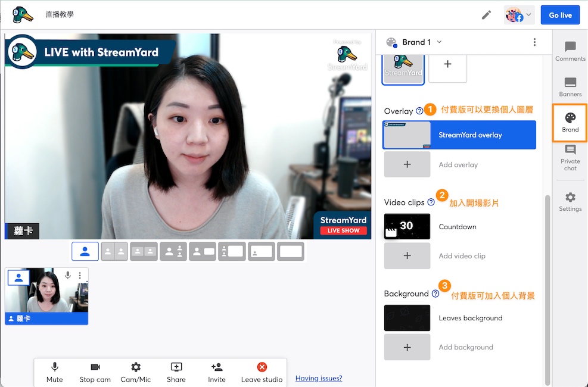Select the StreamYard logo thumbnail

(x=403, y=69)
